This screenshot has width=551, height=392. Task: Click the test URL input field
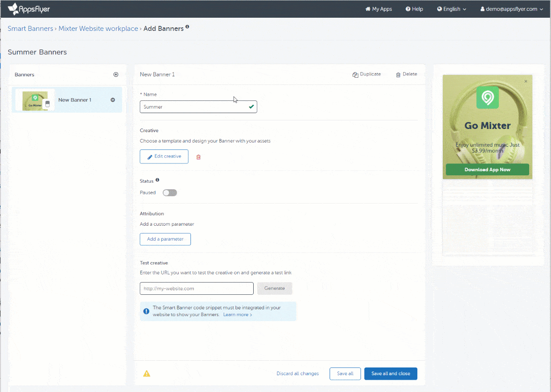tap(196, 288)
